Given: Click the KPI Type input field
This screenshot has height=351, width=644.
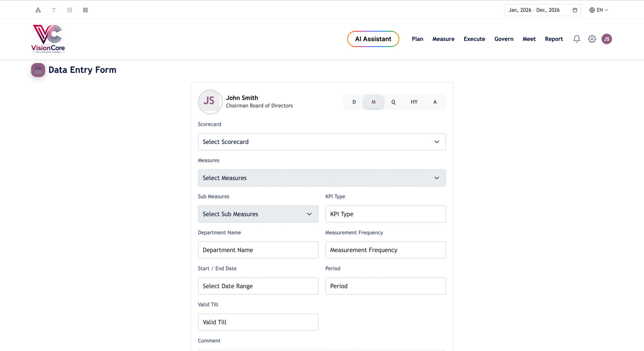Looking at the screenshot, I should [386, 214].
